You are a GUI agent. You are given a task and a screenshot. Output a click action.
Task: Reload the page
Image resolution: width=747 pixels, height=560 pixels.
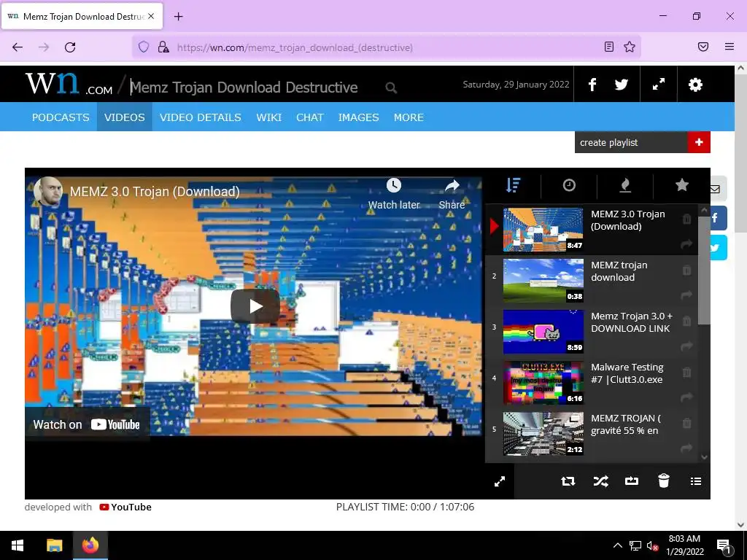click(70, 47)
